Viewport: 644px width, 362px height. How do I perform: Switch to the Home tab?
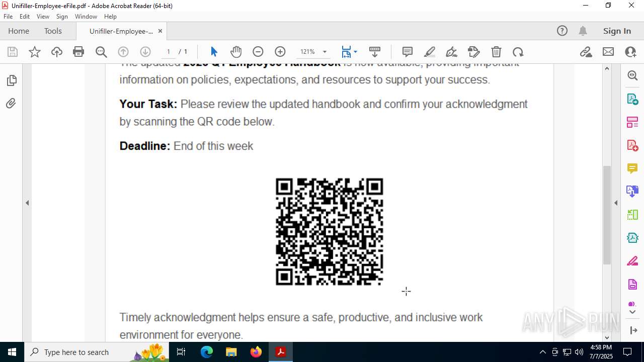point(19,31)
